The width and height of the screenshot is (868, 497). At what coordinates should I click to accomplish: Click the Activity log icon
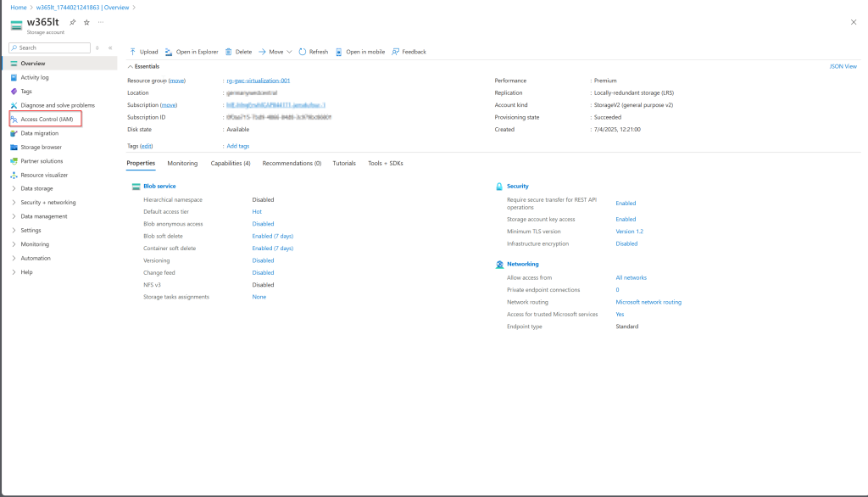tap(14, 77)
